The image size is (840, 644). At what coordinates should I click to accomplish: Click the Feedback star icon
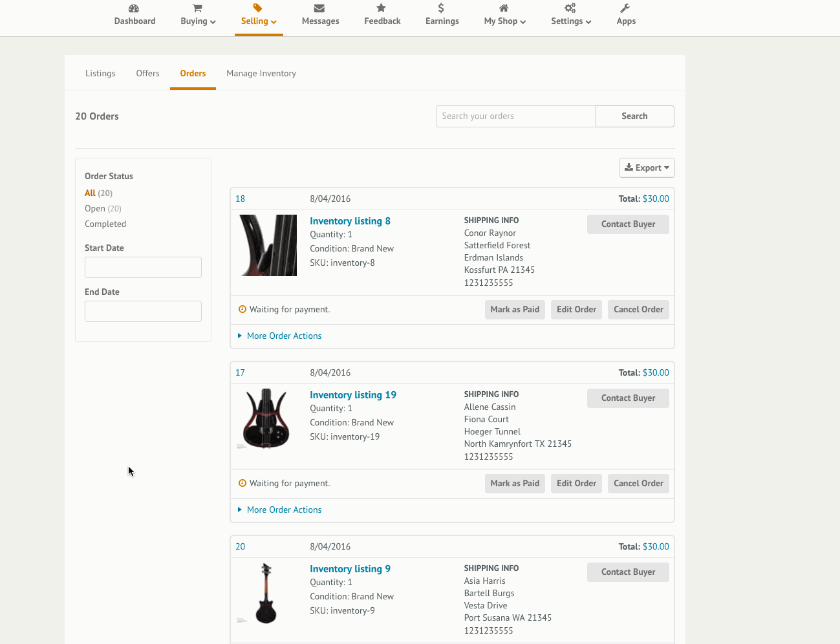click(x=382, y=8)
